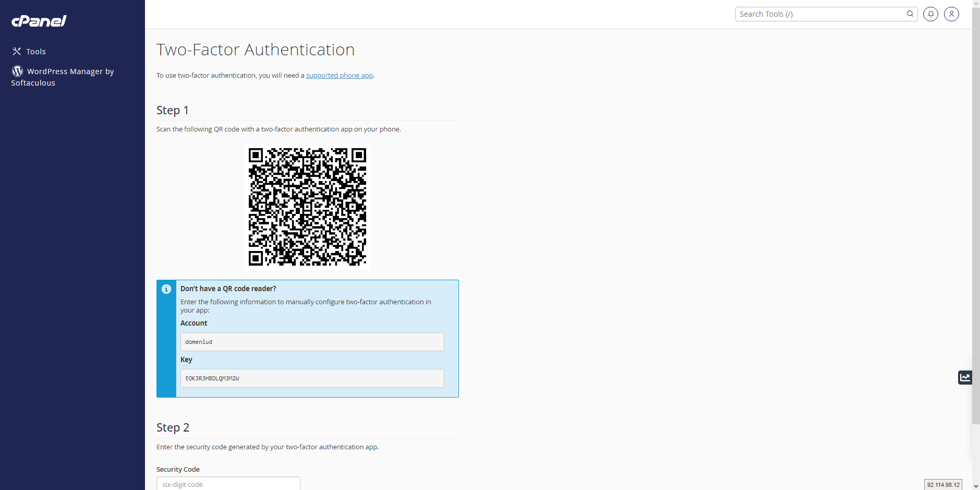
Task: Click the scrollbar down arrow
Action: tap(976, 486)
